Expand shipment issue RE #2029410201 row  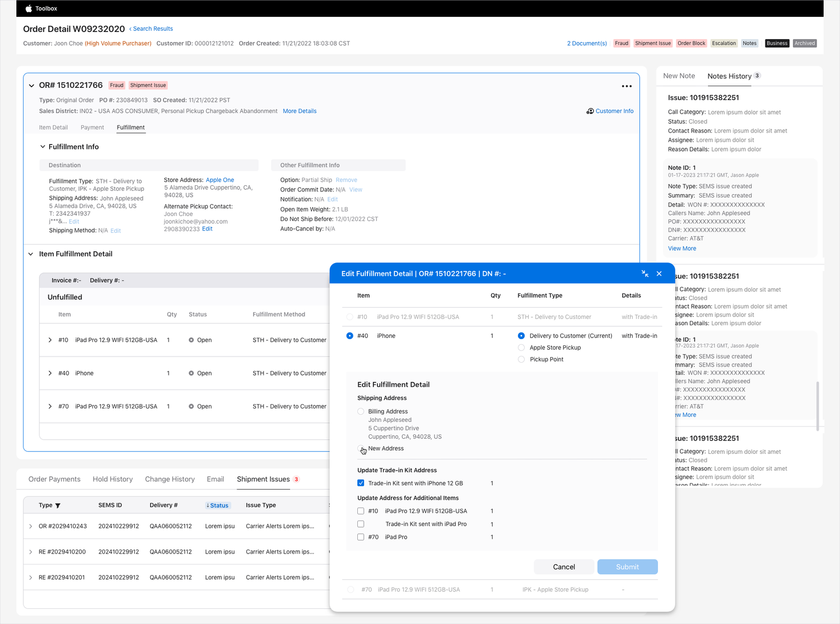tap(31, 578)
